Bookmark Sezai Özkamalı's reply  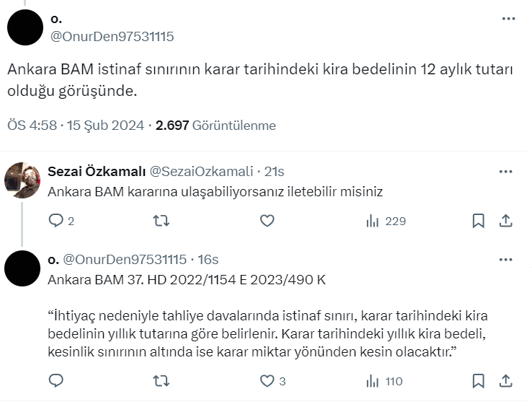478,221
